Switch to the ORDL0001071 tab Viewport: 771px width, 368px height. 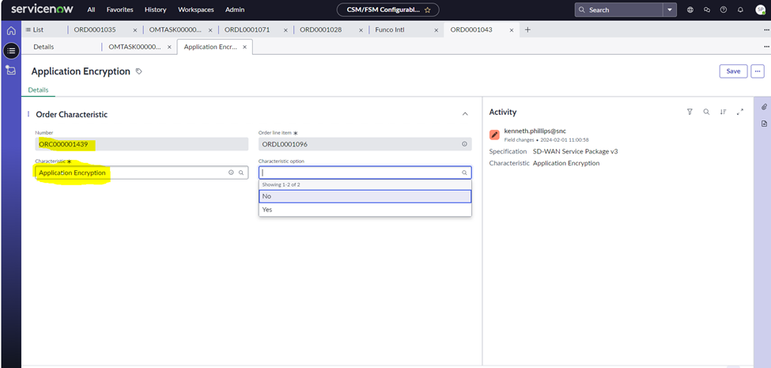247,30
